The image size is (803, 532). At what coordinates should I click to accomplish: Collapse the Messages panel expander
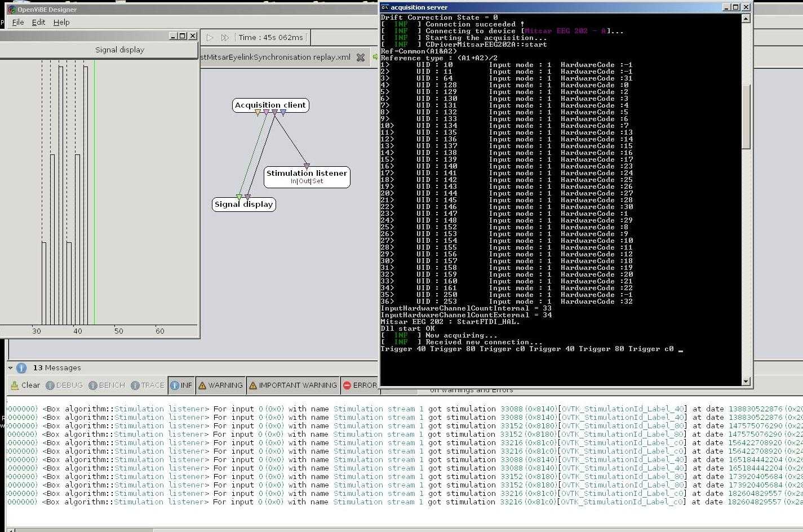tap(10, 367)
